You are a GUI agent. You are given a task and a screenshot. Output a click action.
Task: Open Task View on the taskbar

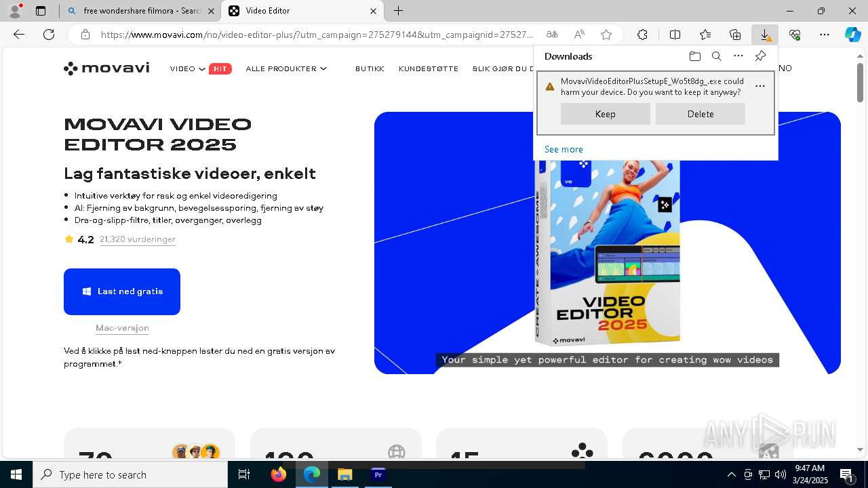click(x=244, y=474)
